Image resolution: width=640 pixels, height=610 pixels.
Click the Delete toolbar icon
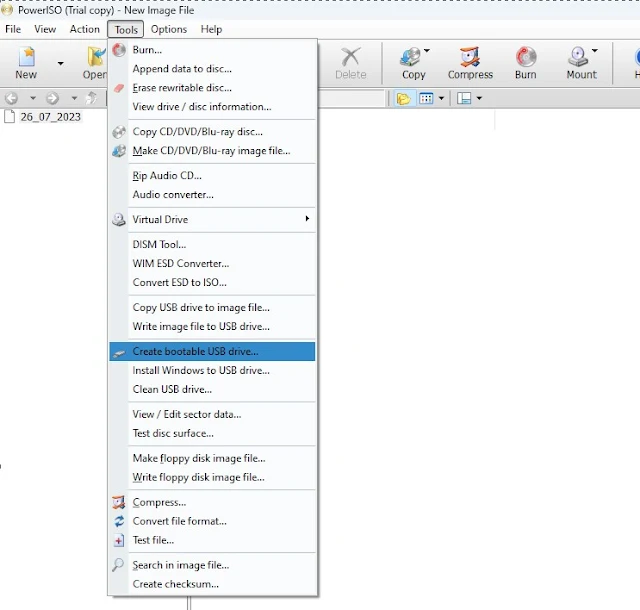350,62
